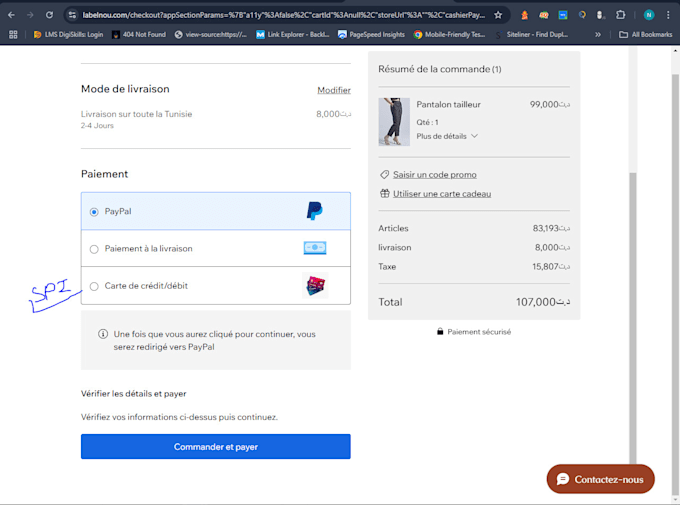
Task: Reload the checkout page
Action: coord(49,15)
